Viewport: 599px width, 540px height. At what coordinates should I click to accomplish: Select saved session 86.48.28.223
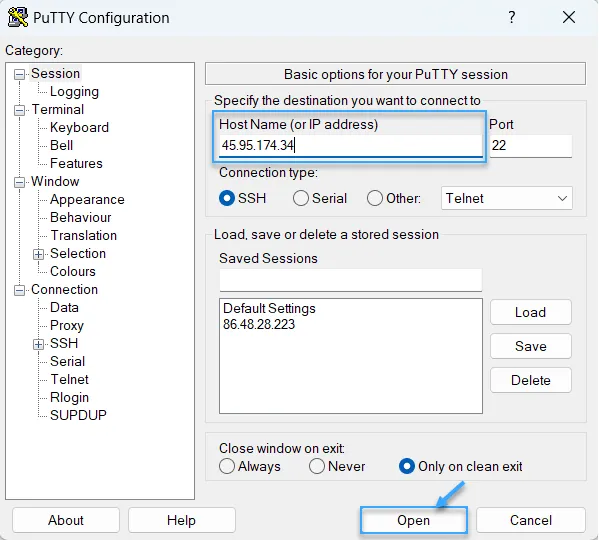pos(259,324)
